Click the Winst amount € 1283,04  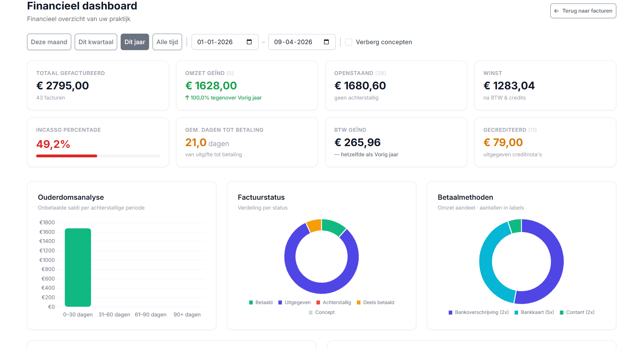[509, 85]
